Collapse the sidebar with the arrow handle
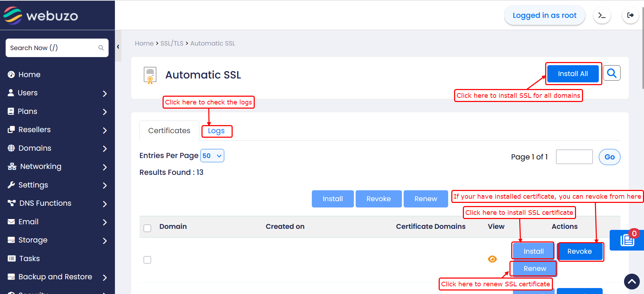Viewport: 644px width, 294px height. click(x=118, y=47)
